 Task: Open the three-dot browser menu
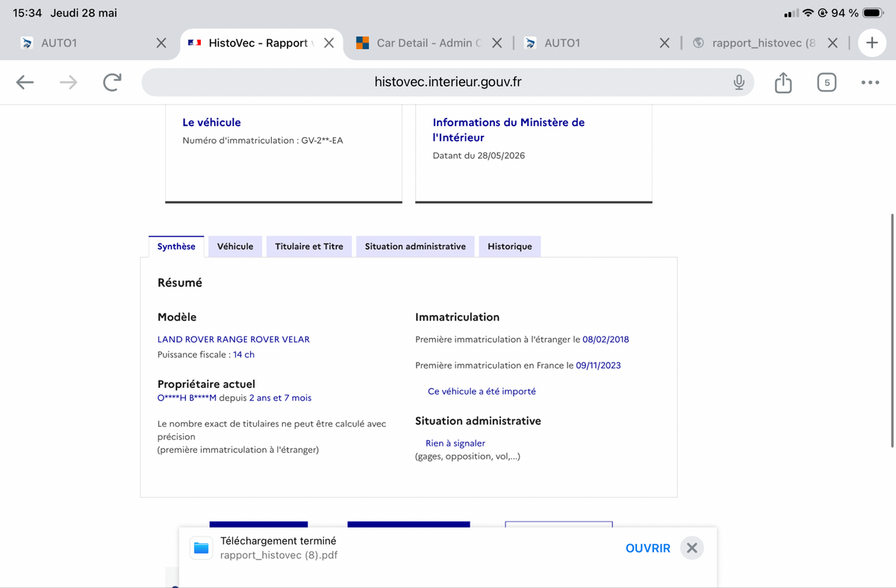click(x=870, y=82)
